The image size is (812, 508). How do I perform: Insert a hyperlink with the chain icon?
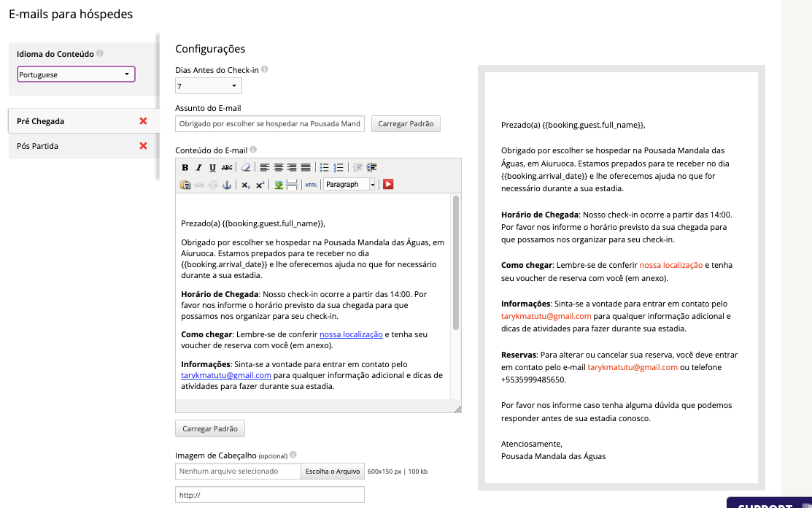click(199, 185)
